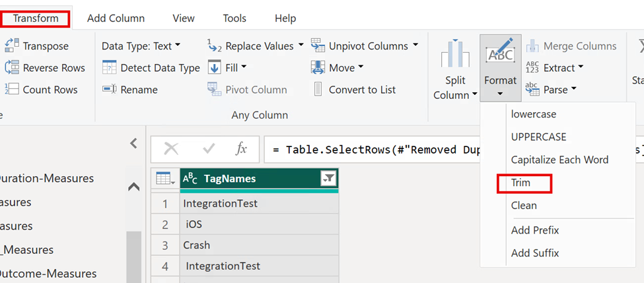Screen dimensions: 644x283
Task: Choose Add Prefix from the Format menu
Action: point(535,230)
